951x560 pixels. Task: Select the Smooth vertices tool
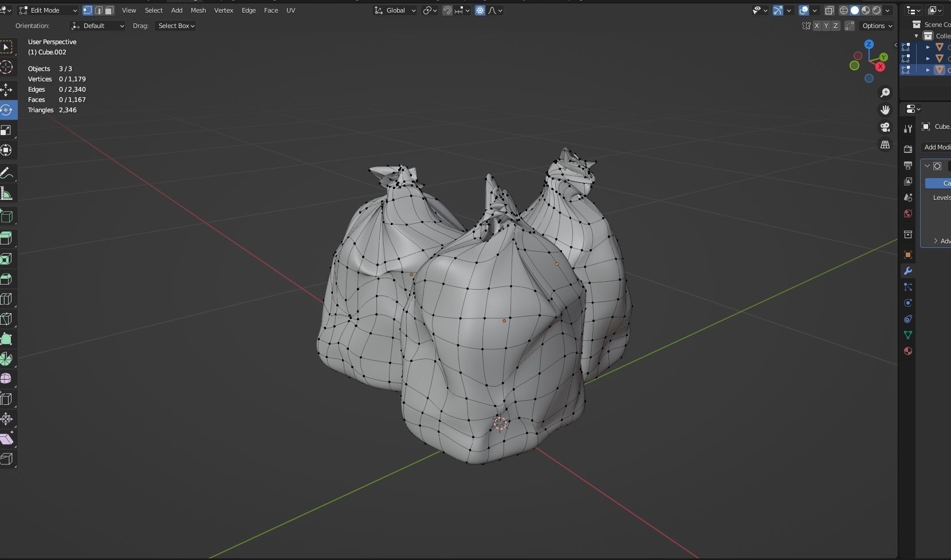coord(6,378)
